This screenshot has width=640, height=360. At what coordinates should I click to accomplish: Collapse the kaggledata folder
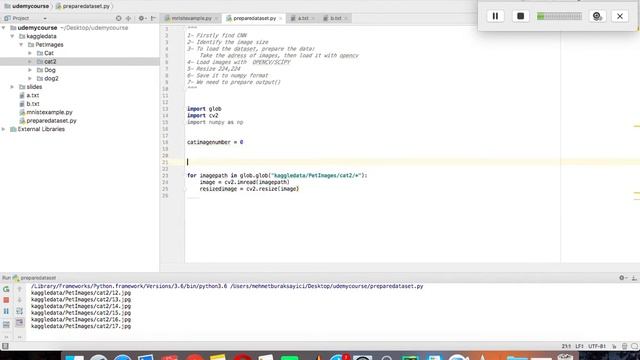12,36
